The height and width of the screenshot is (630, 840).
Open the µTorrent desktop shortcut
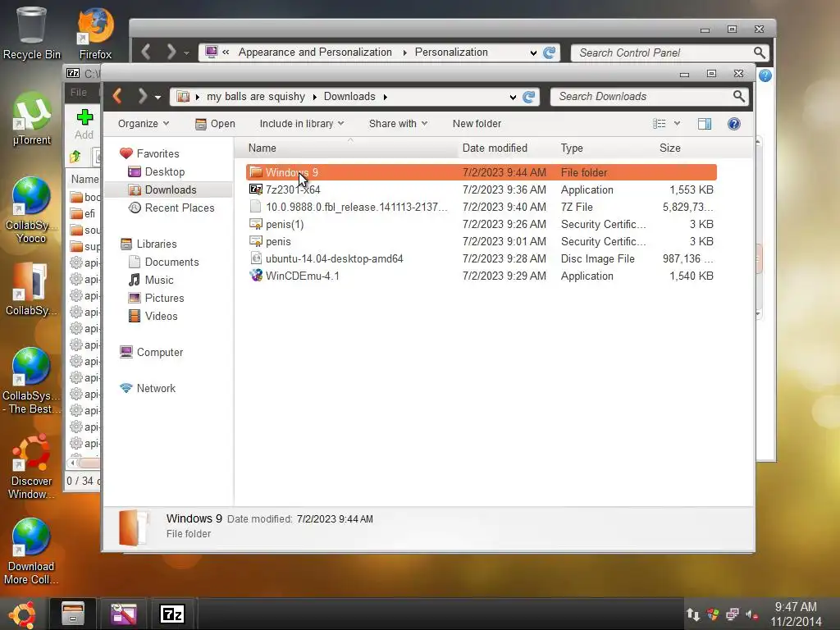32,118
